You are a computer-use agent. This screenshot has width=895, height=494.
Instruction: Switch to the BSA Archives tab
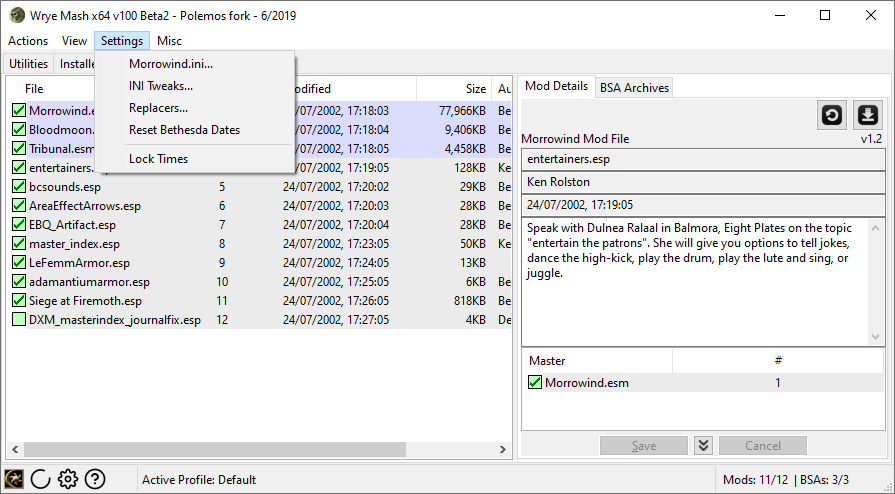tap(634, 88)
